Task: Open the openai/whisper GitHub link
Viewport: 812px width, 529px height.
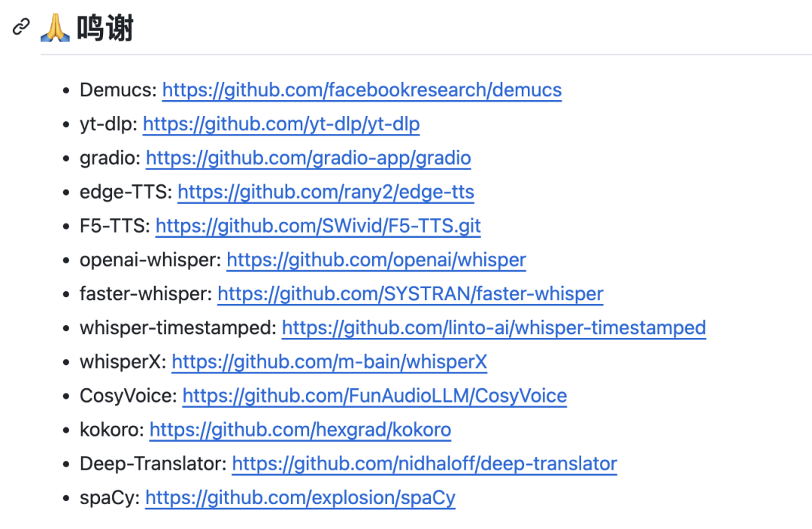Action: [x=376, y=260]
